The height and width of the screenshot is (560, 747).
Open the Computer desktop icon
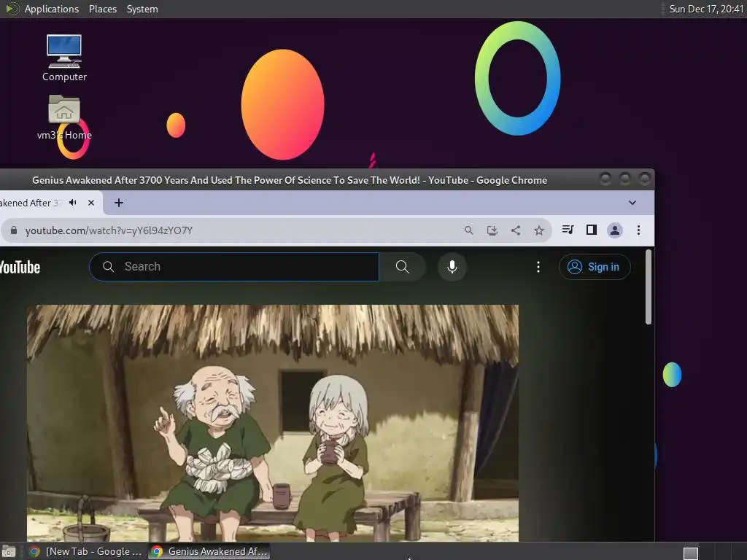coord(64,58)
